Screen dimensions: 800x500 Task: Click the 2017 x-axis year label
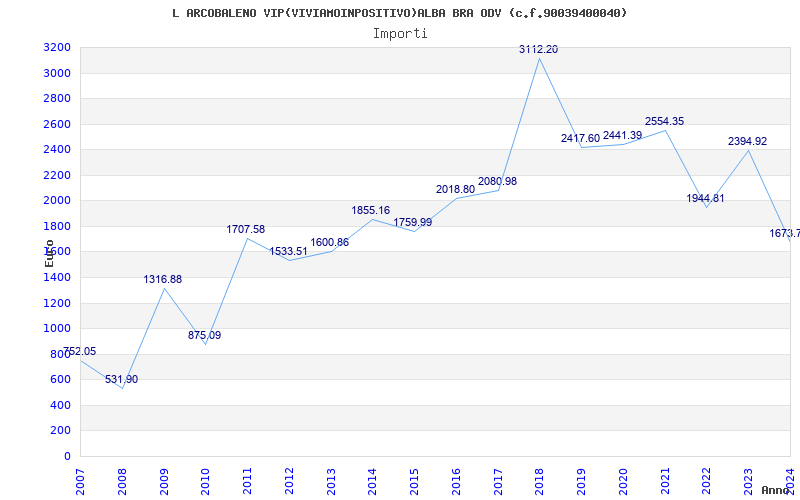[498, 482]
